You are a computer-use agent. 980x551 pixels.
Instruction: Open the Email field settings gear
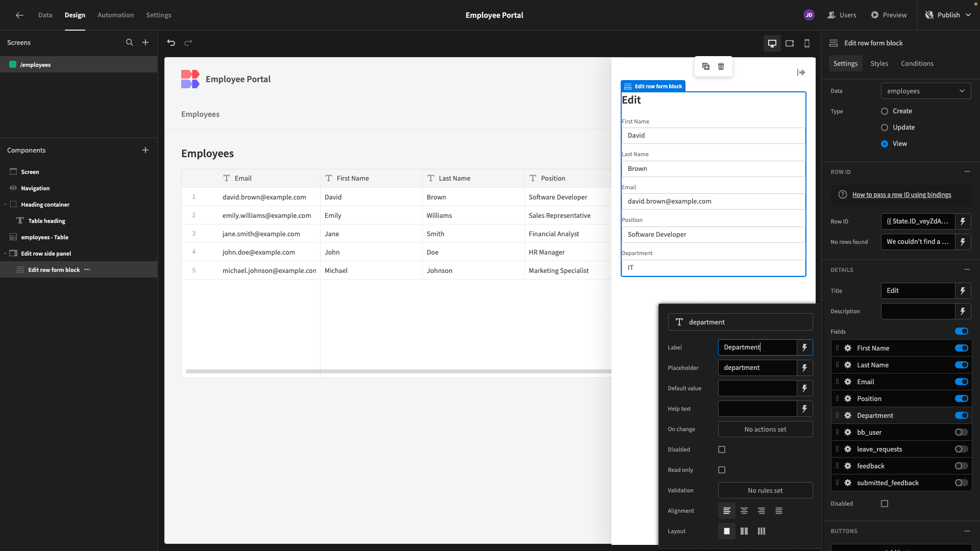848,382
